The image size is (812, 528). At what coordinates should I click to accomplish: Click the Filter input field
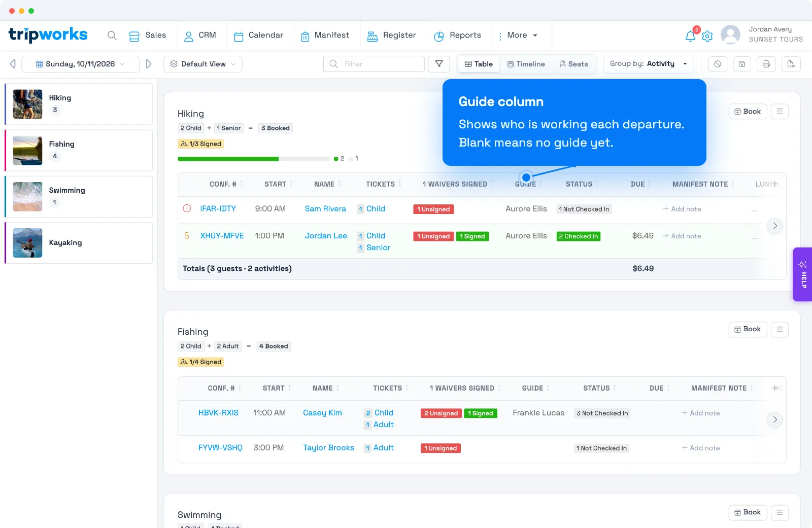coord(374,64)
